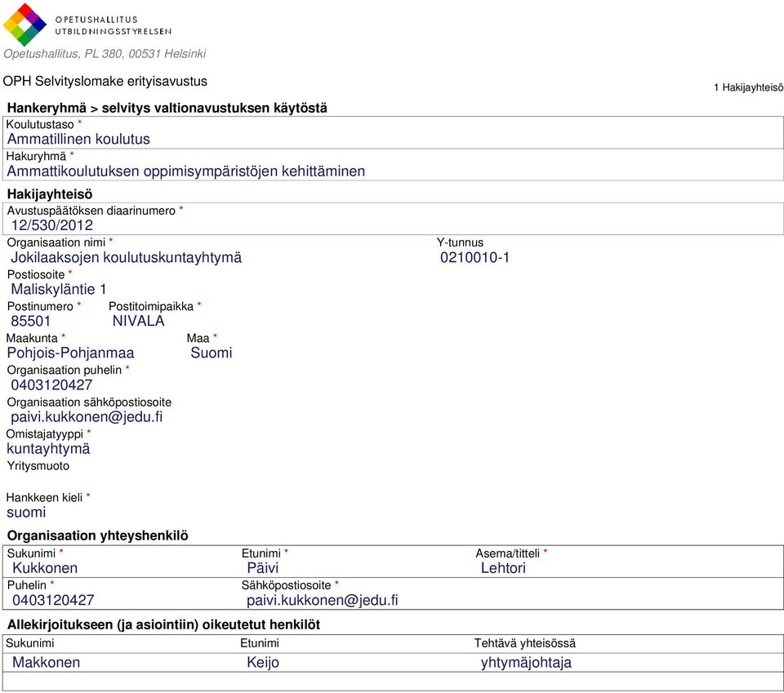Click the organisation phone number under 'Organisaation puhelin'
The width and height of the screenshot is (784, 693).
[x=52, y=385]
